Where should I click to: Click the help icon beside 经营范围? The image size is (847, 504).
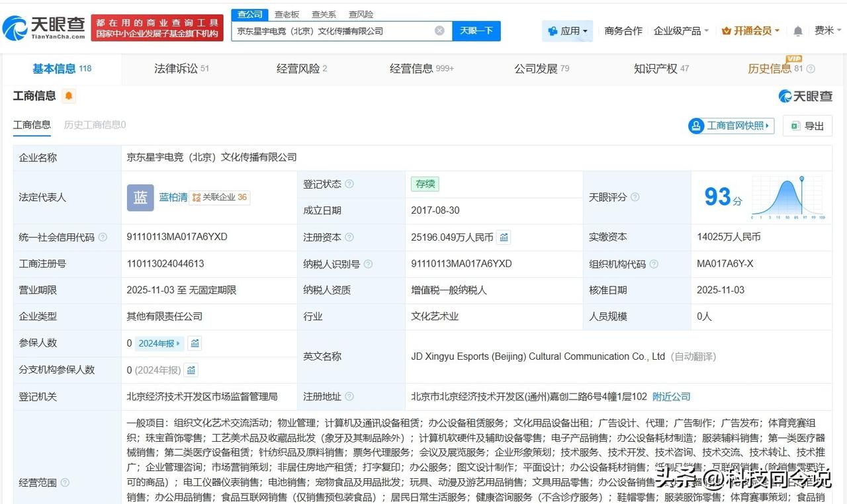[65, 483]
